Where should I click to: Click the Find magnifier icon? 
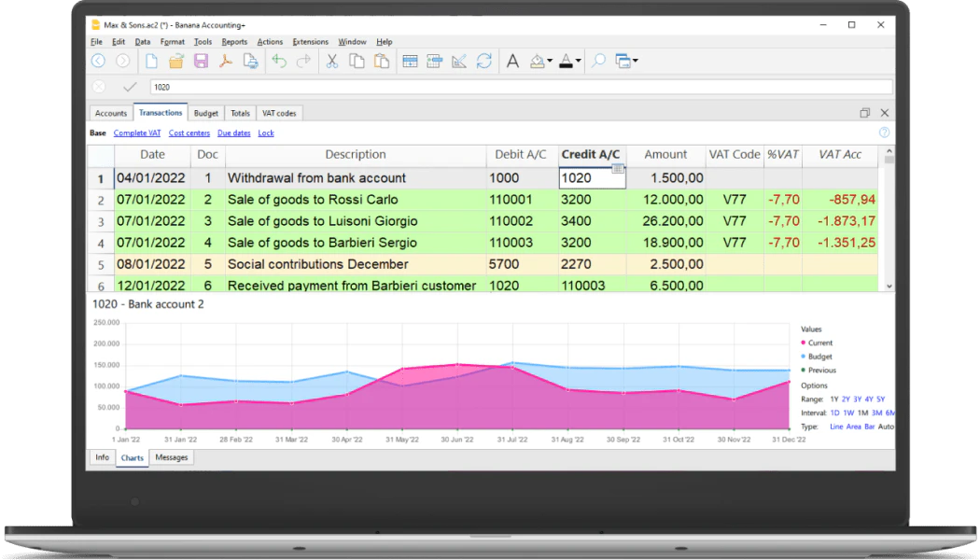coord(599,61)
